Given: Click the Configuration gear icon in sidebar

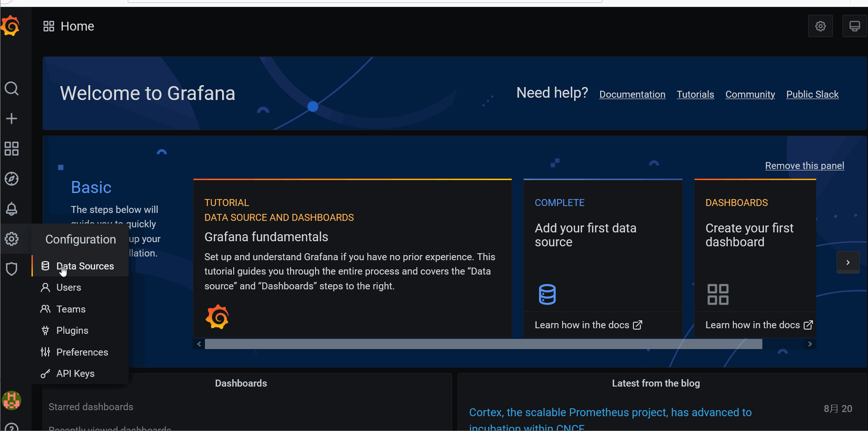Looking at the screenshot, I should point(12,239).
